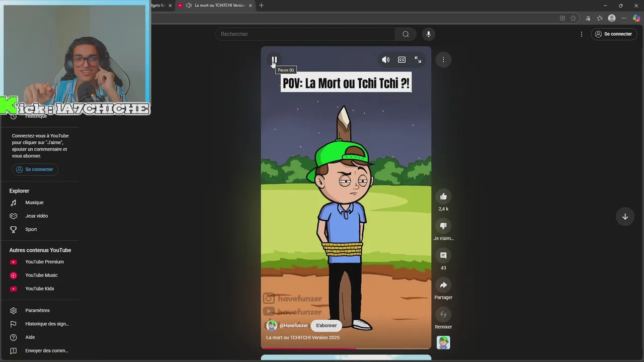Screen dimensions: 644x362
Task: Subscribe using the S'abonner button
Action: (326, 326)
